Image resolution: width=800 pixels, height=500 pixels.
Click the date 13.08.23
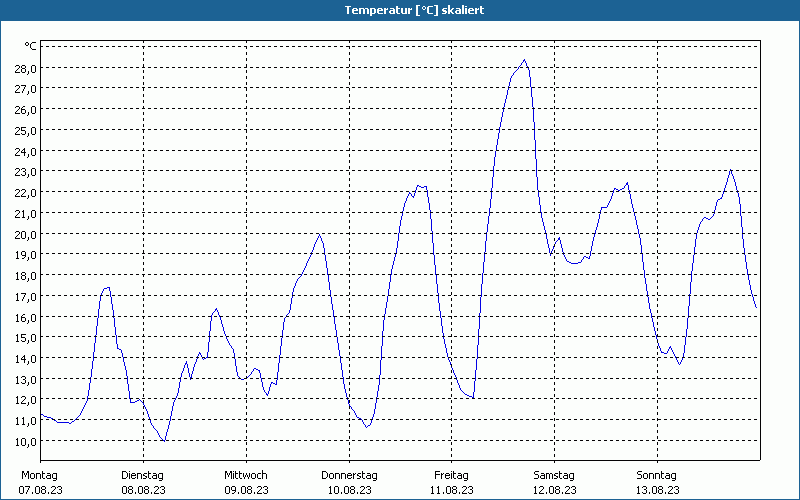[658, 490]
